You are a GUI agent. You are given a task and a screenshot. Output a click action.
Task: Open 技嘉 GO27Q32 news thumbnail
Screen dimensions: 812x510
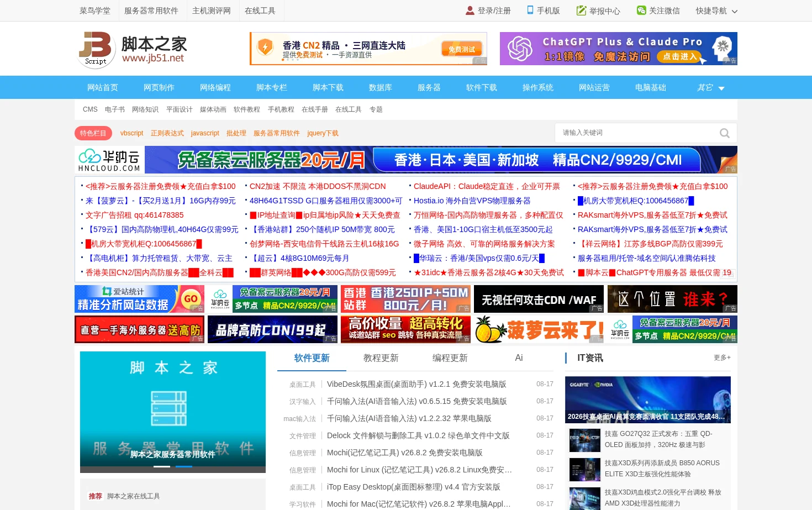pos(585,440)
